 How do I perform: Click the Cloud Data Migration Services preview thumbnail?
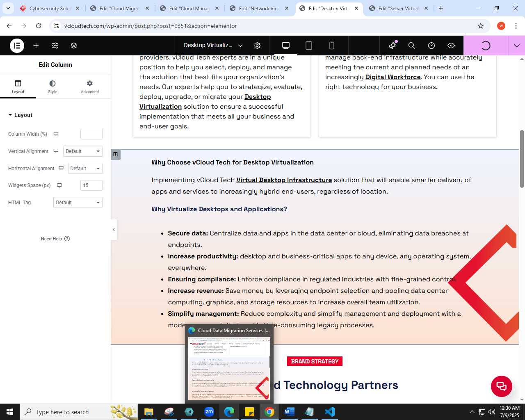point(229,369)
